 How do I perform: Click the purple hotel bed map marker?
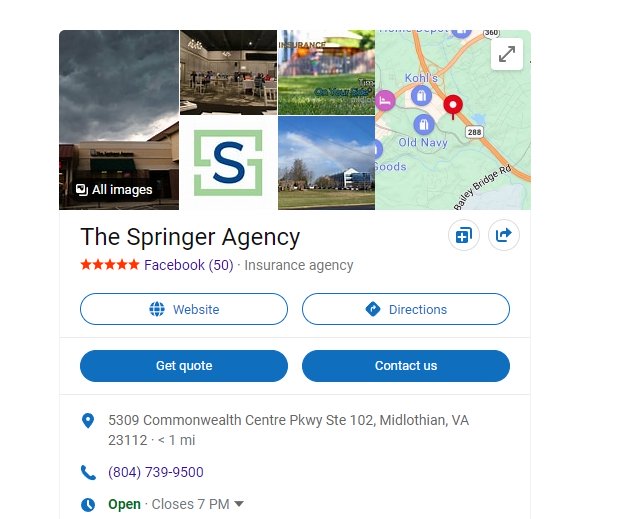tap(385, 101)
